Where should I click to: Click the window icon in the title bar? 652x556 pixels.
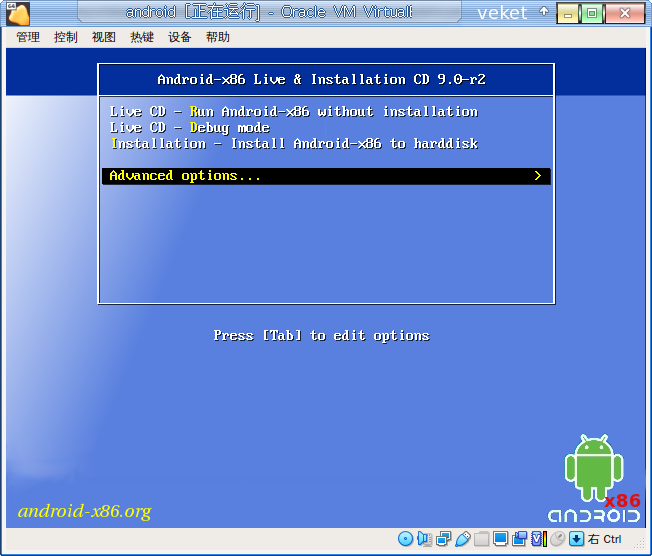(18, 13)
